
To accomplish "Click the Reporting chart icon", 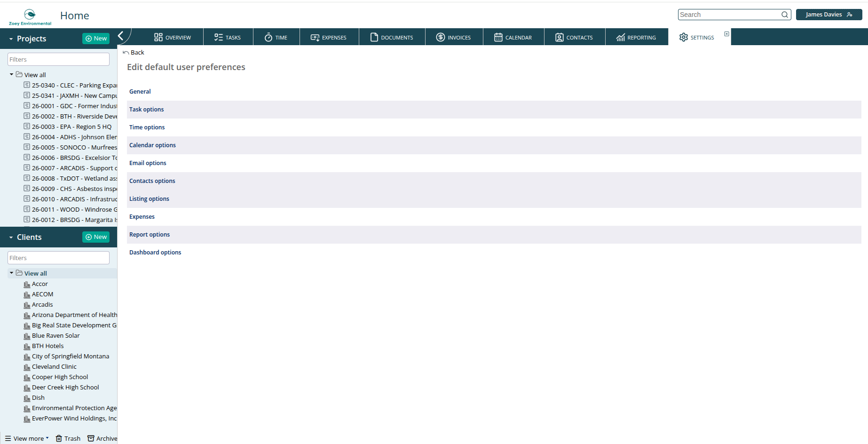I will tap(621, 37).
